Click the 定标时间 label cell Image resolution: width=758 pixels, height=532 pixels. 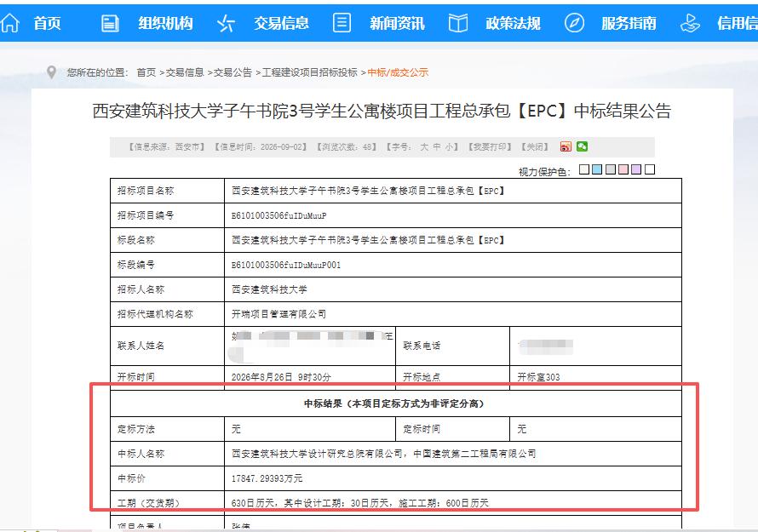coord(452,429)
